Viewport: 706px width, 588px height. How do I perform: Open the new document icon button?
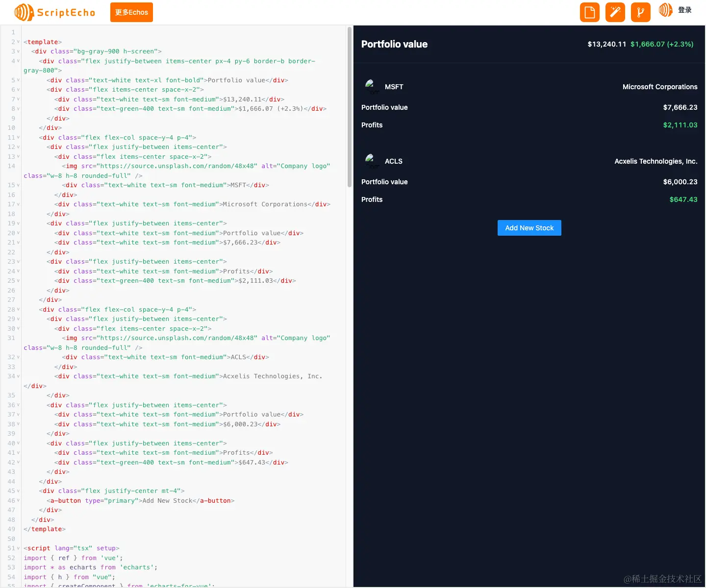click(x=590, y=12)
